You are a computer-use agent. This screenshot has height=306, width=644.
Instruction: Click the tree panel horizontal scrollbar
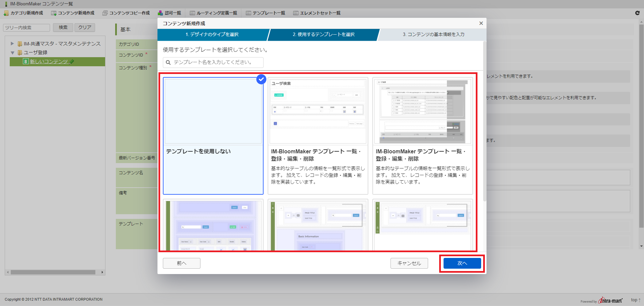(x=53, y=272)
